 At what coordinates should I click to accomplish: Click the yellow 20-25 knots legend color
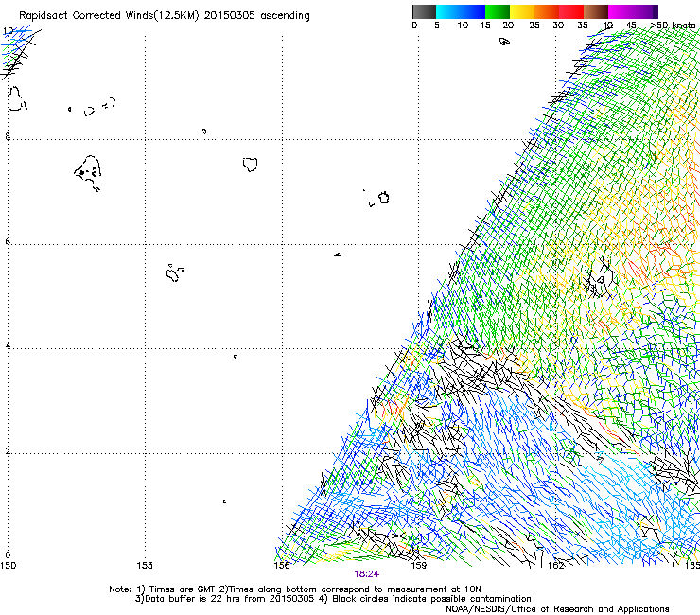(522, 11)
